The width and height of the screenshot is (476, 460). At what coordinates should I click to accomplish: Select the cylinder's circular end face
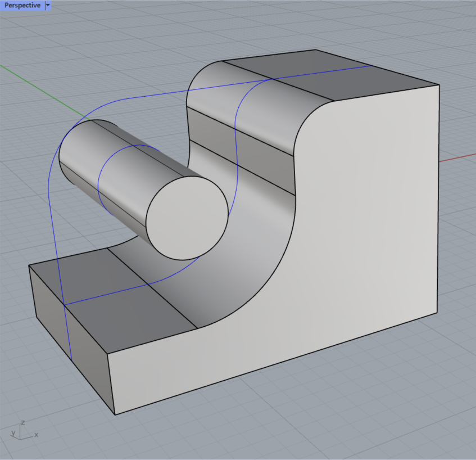click(187, 218)
